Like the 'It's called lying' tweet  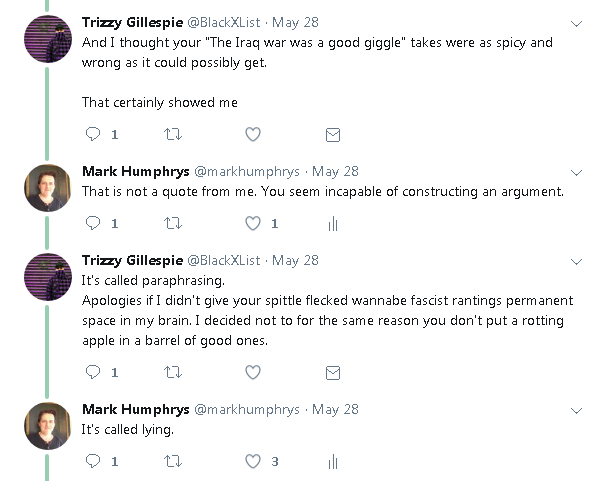coord(253,461)
